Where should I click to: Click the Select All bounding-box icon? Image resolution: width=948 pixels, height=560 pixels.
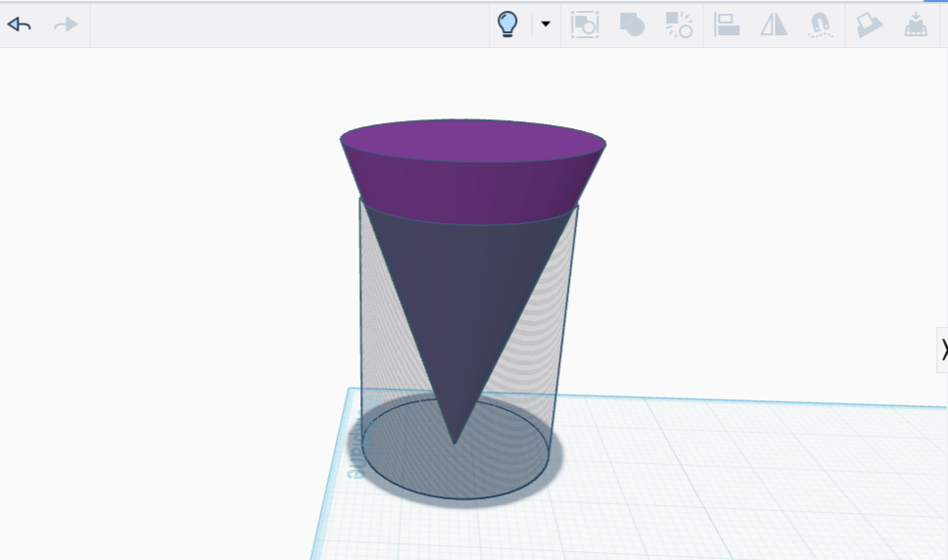point(585,24)
